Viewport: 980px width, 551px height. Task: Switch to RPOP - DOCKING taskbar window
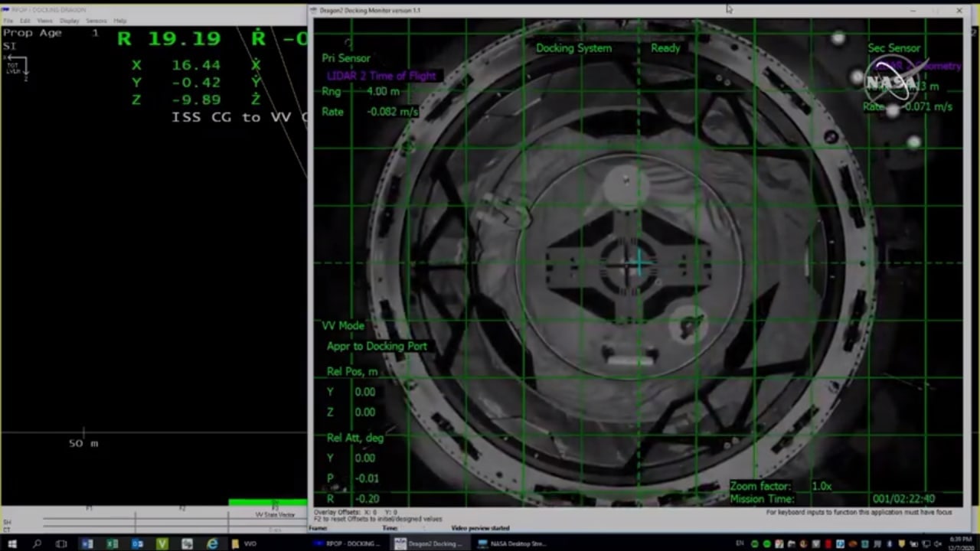coord(348,544)
